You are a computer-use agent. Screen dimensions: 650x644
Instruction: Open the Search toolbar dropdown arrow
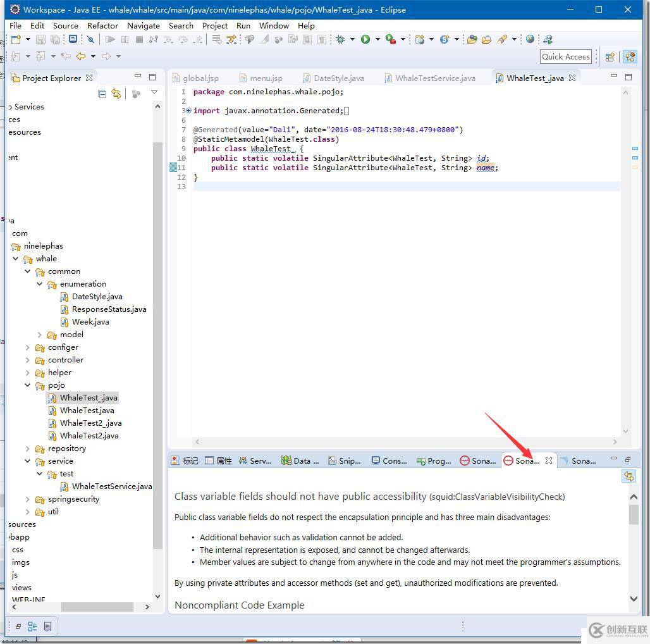pos(514,39)
